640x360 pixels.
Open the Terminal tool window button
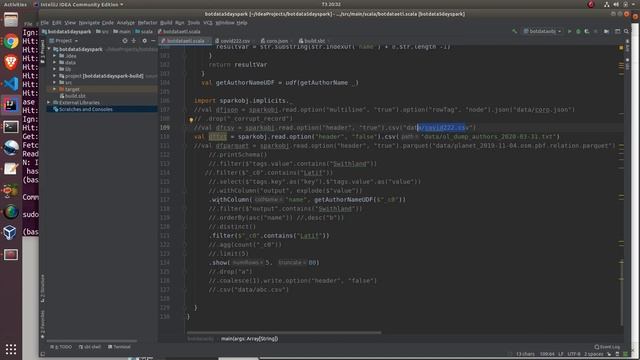click(119, 347)
